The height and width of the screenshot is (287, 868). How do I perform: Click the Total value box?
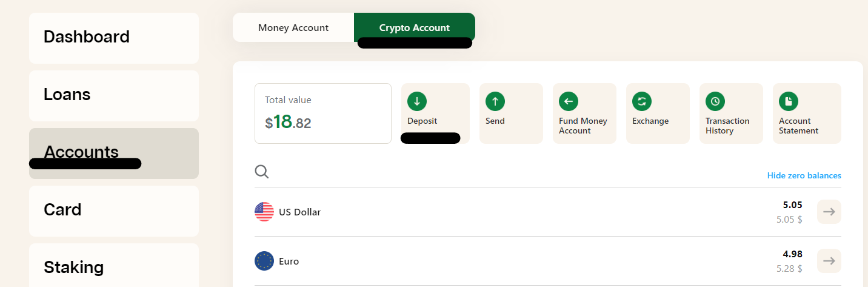[323, 113]
